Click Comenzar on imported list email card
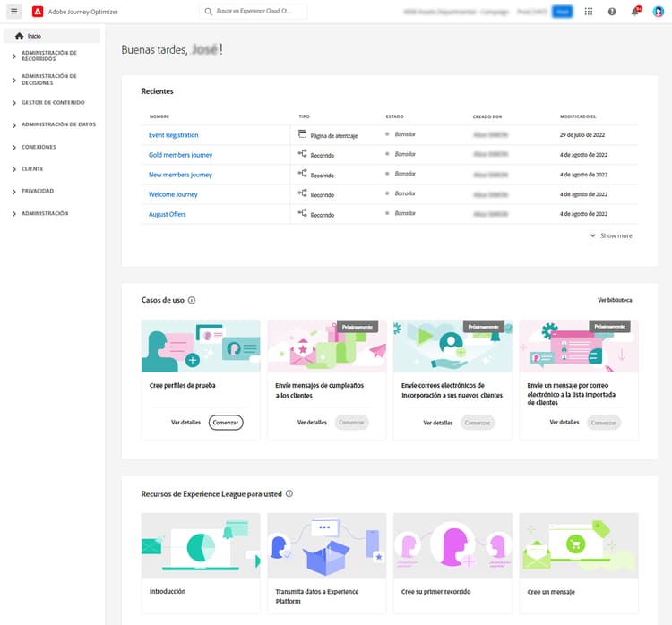 pyautogui.click(x=603, y=423)
